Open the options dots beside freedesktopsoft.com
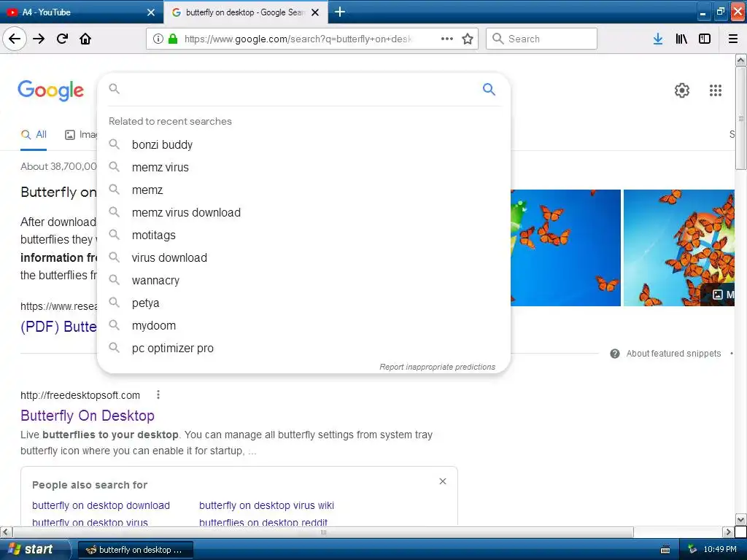Image resolution: width=747 pixels, height=560 pixels. coord(158,394)
